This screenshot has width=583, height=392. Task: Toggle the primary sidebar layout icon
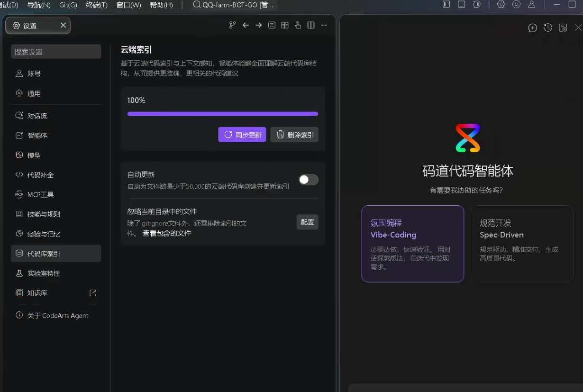pos(446,4)
